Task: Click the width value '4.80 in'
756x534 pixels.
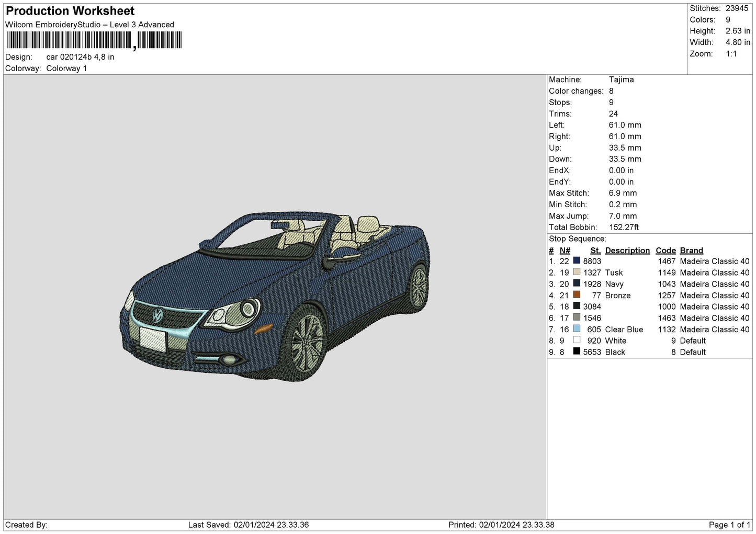Action: tap(738, 42)
